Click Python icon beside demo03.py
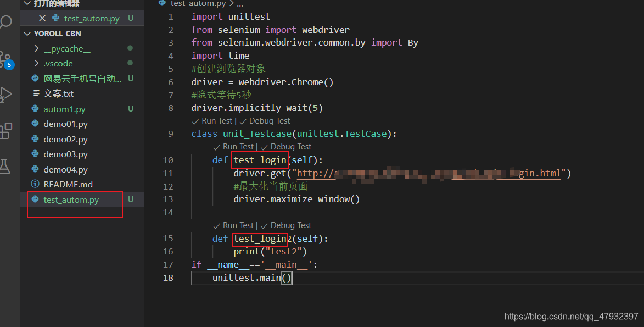Screen dimensions: 644x327 tap(35, 154)
